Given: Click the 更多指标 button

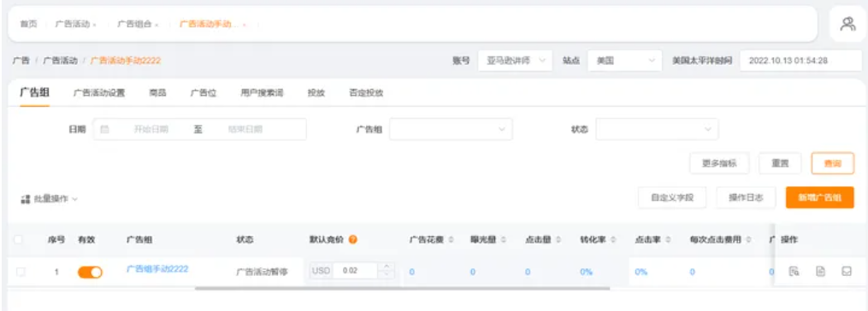Looking at the screenshot, I should (x=720, y=163).
